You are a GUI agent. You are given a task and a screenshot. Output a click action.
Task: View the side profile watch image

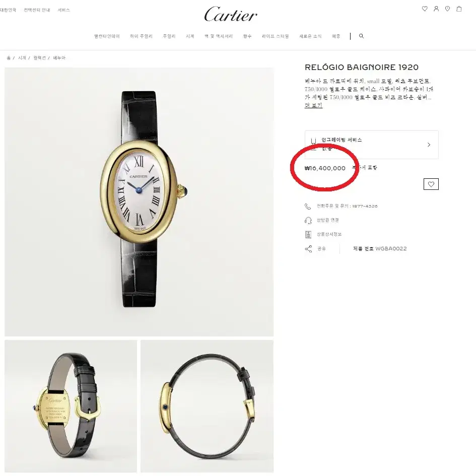(x=207, y=406)
